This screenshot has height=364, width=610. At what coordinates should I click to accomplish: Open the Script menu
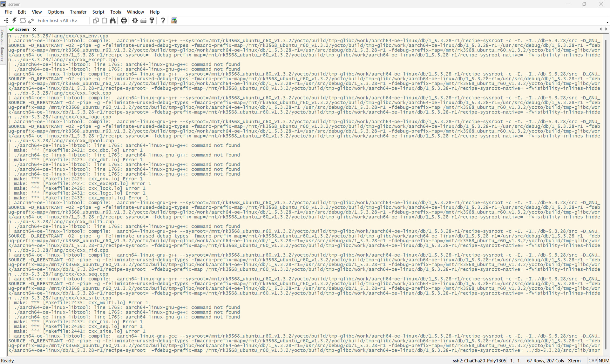coord(98,12)
